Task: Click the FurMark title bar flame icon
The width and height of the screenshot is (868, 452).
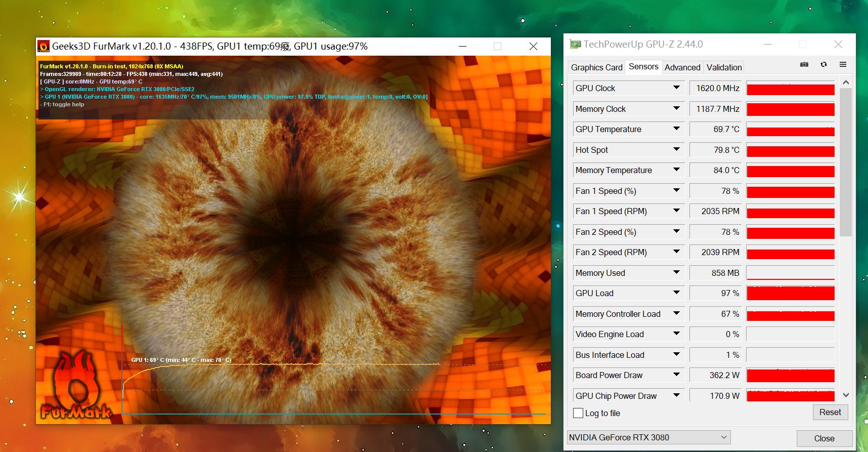Action: tap(44, 47)
